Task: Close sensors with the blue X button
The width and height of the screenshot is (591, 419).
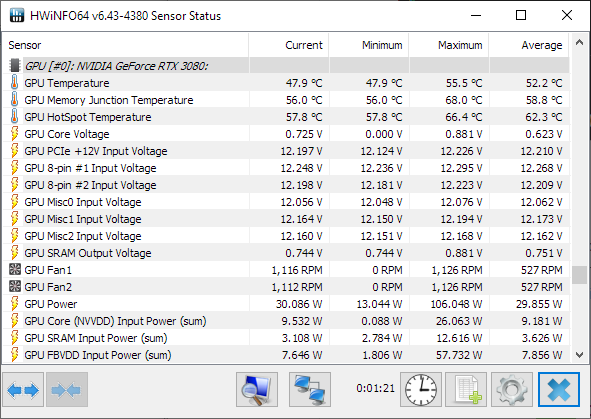Action: point(559,390)
